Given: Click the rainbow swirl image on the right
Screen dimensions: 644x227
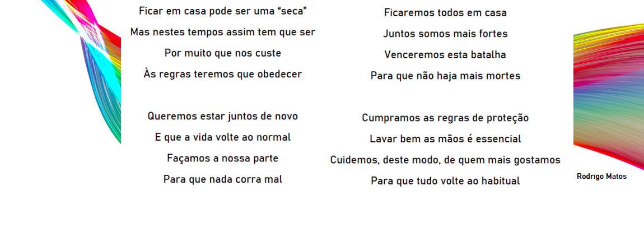Looking at the screenshot, I should point(609,90).
